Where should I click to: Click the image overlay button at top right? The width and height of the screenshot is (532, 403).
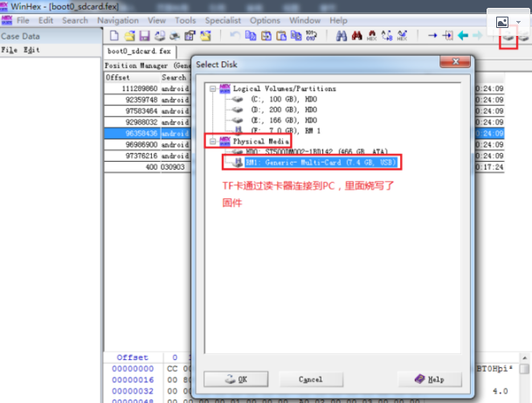pyautogui.click(x=502, y=23)
